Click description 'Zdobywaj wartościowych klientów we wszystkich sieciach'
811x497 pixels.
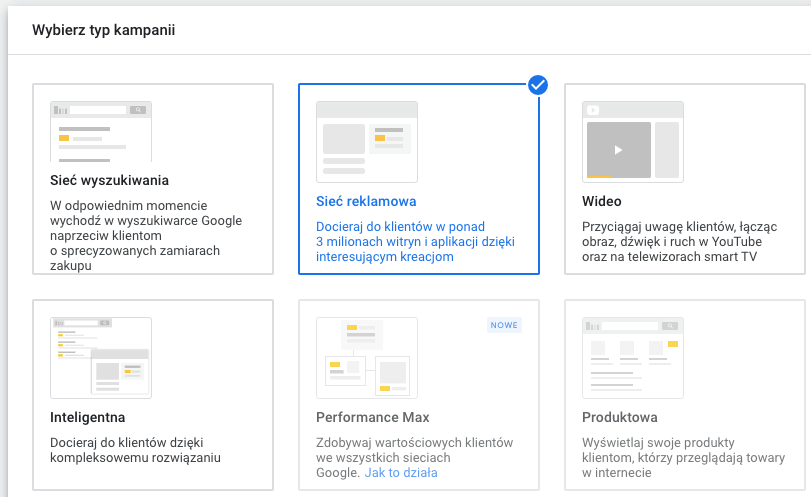point(414,458)
